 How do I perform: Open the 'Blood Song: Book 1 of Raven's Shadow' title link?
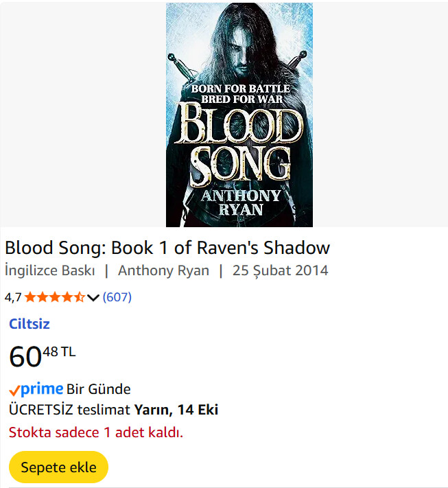pyautogui.click(x=167, y=248)
